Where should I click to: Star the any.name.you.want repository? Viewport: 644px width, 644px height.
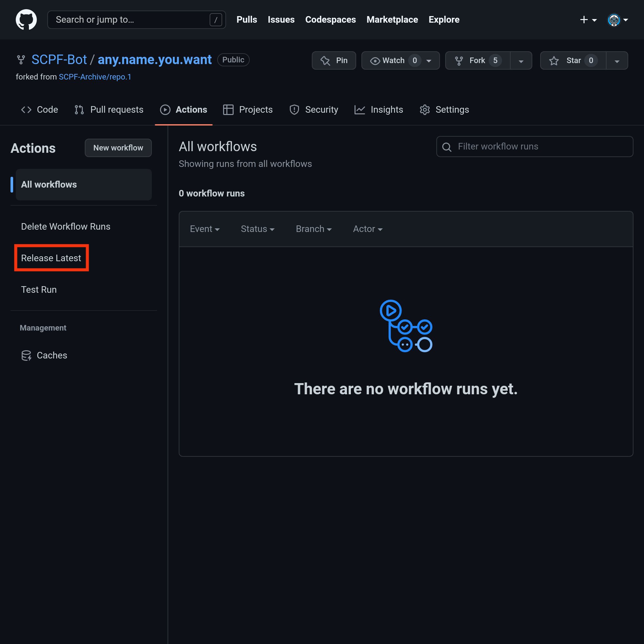[573, 60]
